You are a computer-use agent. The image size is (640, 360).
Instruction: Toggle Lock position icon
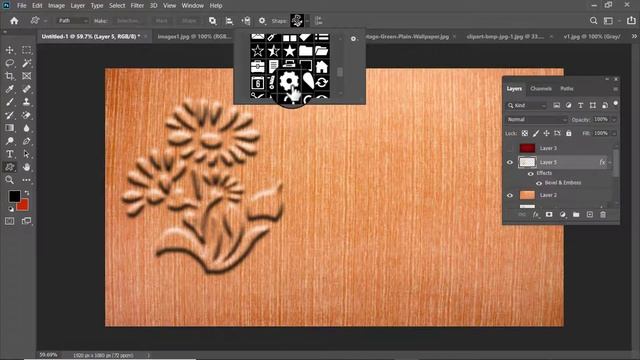[547, 133]
